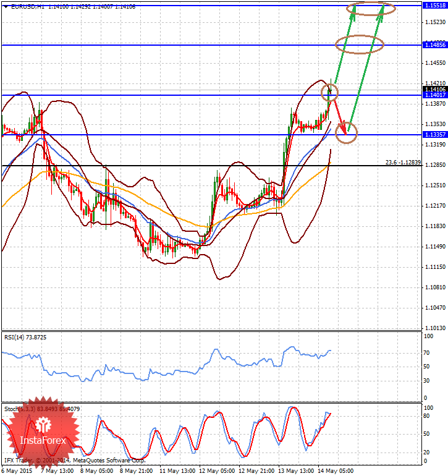Screen dimensions: 448x476
Task: Click the 14 May 05:00 time axis label
Action: coord(336,470)
